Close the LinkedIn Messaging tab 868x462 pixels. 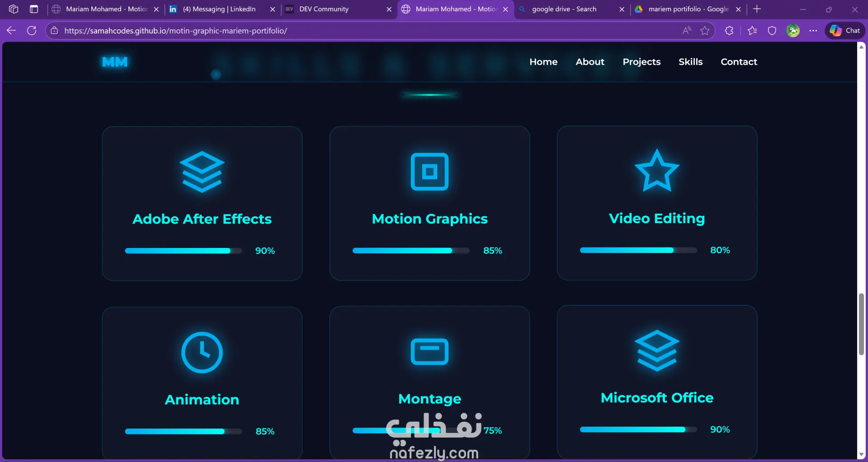pos(273,9)
